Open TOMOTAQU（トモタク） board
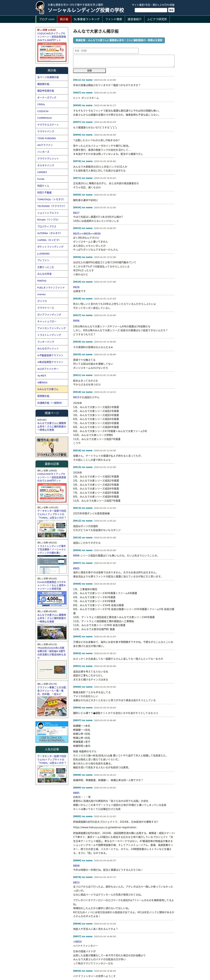Screen dimensions: 210x980 pos(52,199)
